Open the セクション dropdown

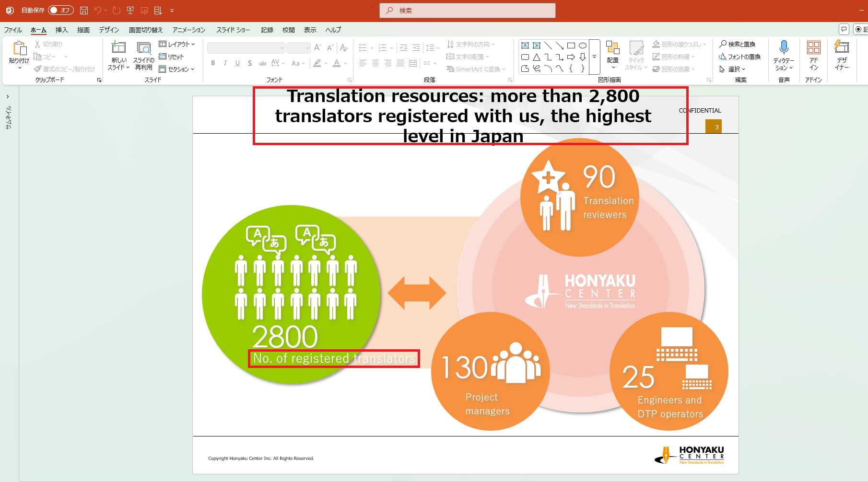(x=176, y=69)
